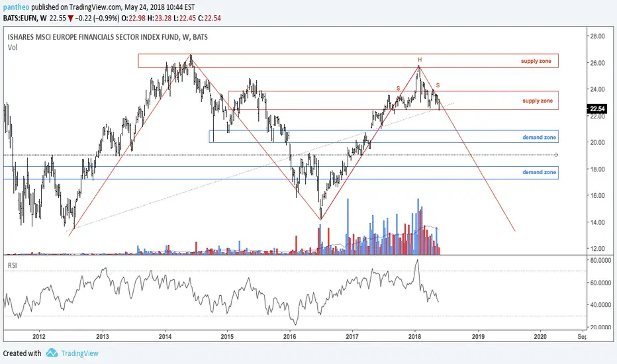Click the current price tag 22.54
617x364 pixels.
[597, 109]
